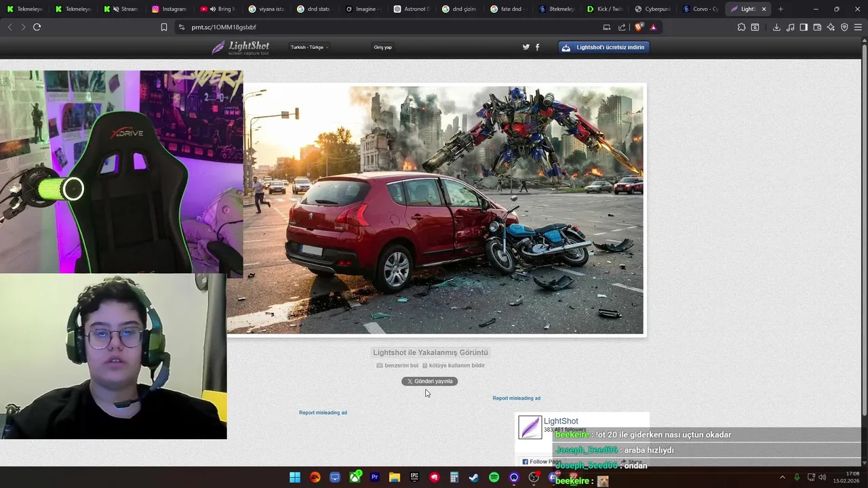Open Steam from the taskbar

point(474,478)
